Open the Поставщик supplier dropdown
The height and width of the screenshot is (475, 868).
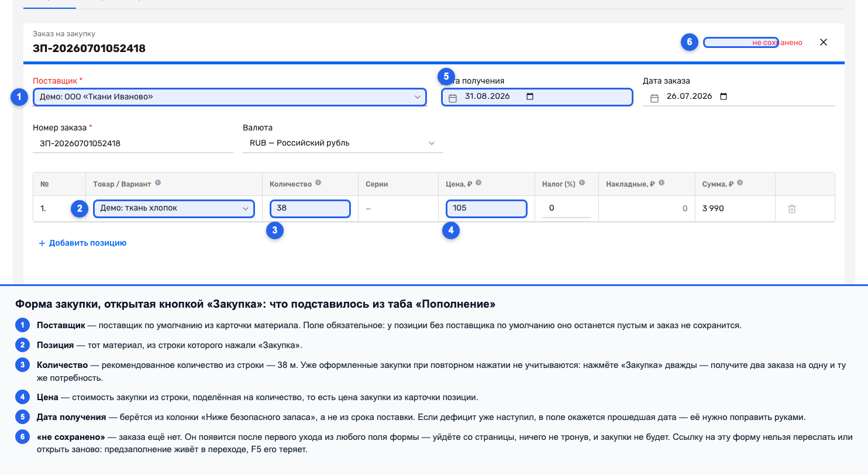pyautogui.click(x=229, y=97)
